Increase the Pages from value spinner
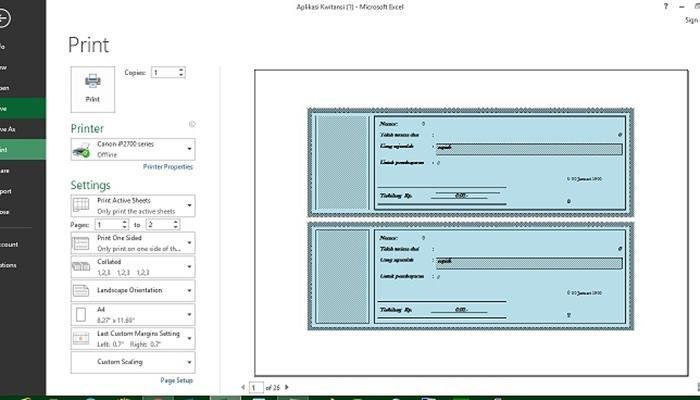The image size is (700, 400). click(x=125, y=222)
